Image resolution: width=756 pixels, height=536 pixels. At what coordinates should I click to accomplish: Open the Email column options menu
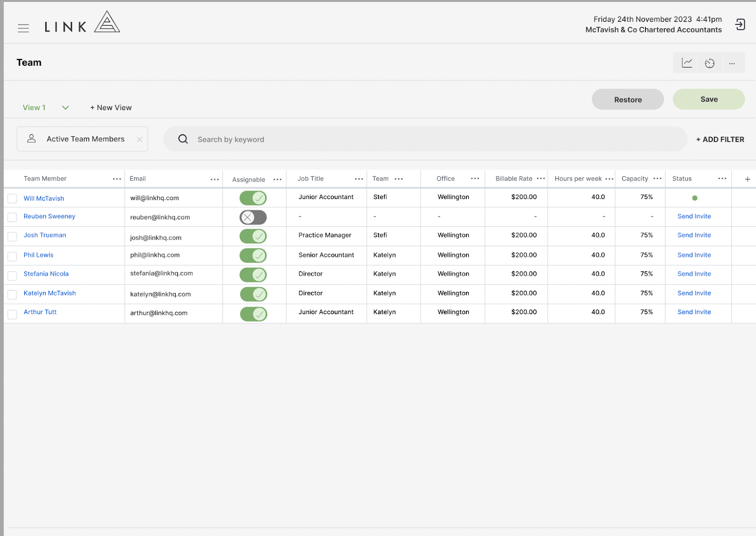pyautogui.click(x=215, y=179)
